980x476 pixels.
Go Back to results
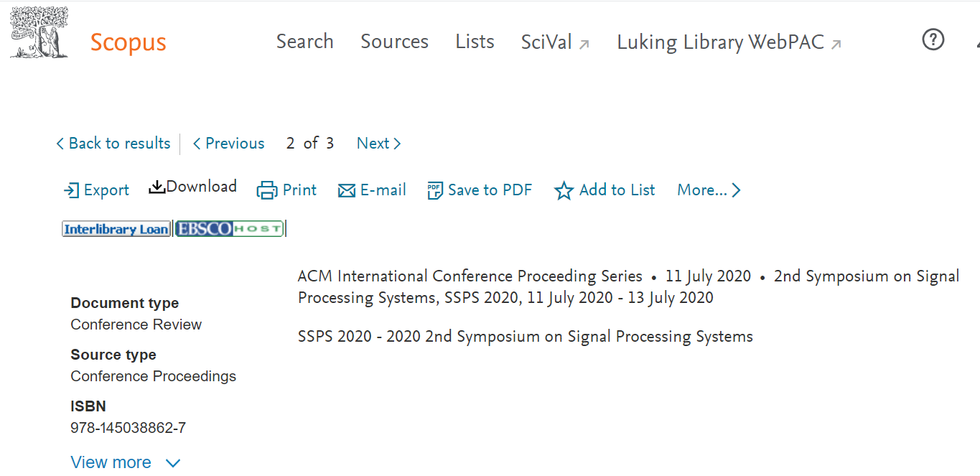click(x=113, y=144)
